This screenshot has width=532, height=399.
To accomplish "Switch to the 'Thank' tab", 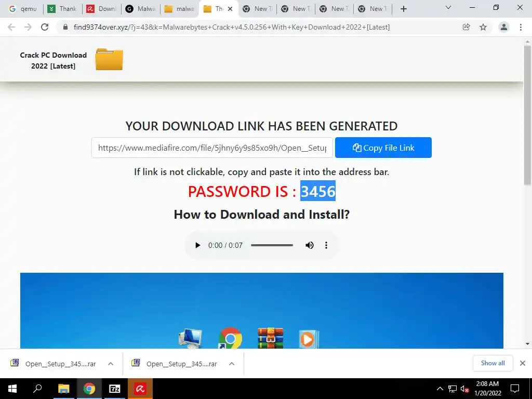I will [62, 9].
